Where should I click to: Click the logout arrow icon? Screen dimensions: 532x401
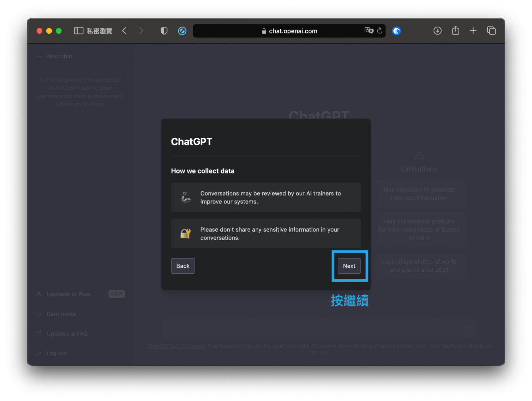[x=38, y=353]
